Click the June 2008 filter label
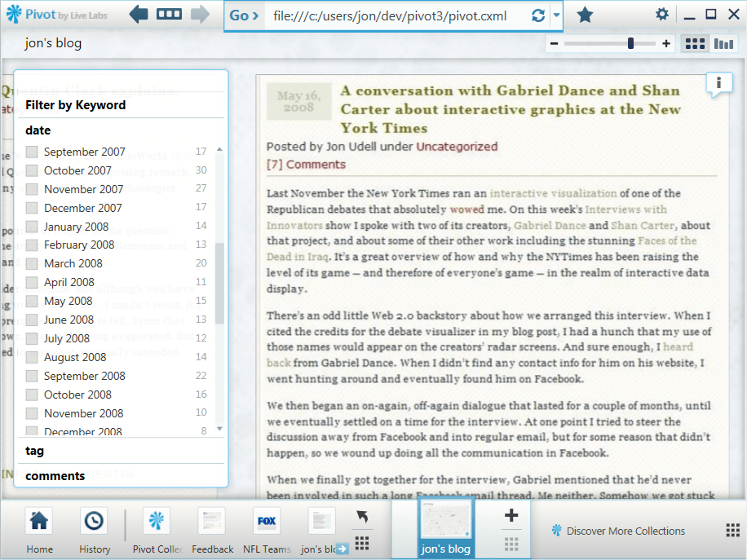The width and height of the screenshot is (747, 560). (69, 320)
